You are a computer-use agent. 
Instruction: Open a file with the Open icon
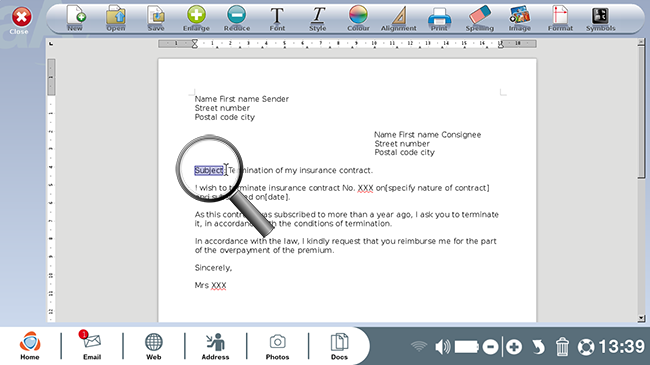pos(116,18)
